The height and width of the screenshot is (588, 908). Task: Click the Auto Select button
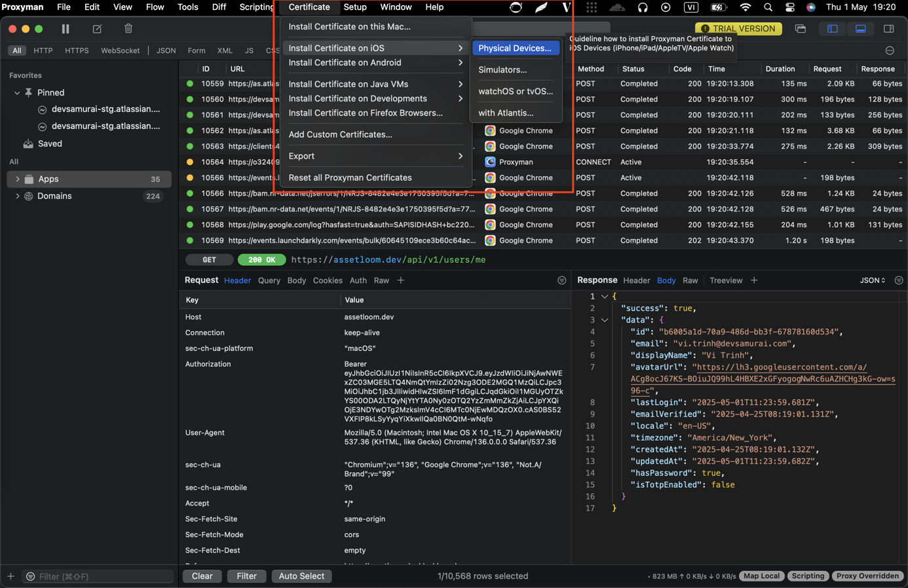301,576
